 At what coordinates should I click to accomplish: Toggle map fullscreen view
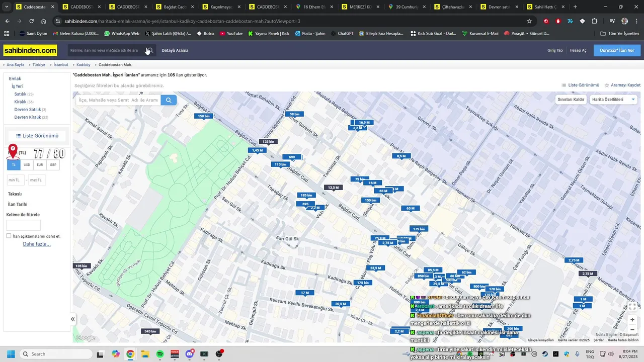click(x=632, y=306)
